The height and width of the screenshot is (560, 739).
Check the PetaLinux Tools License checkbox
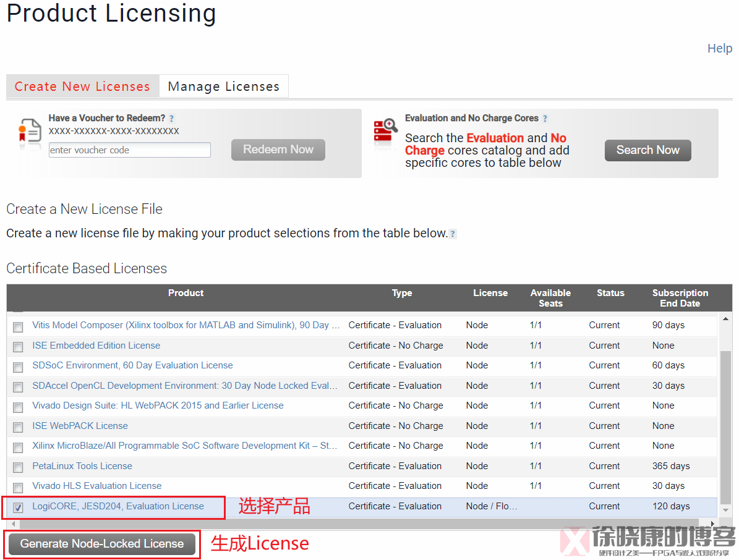(18, 467)
